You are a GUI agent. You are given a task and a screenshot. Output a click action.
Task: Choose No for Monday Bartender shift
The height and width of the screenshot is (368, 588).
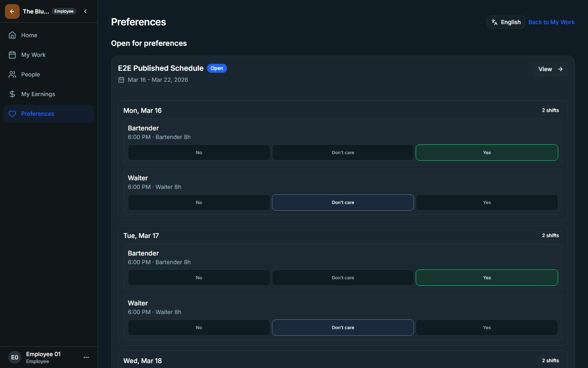(x=199, y=153)
